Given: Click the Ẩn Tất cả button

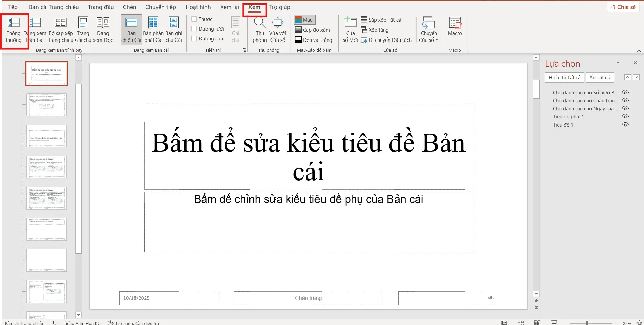Looking at the screenshot, I should [x=599, y=77].
